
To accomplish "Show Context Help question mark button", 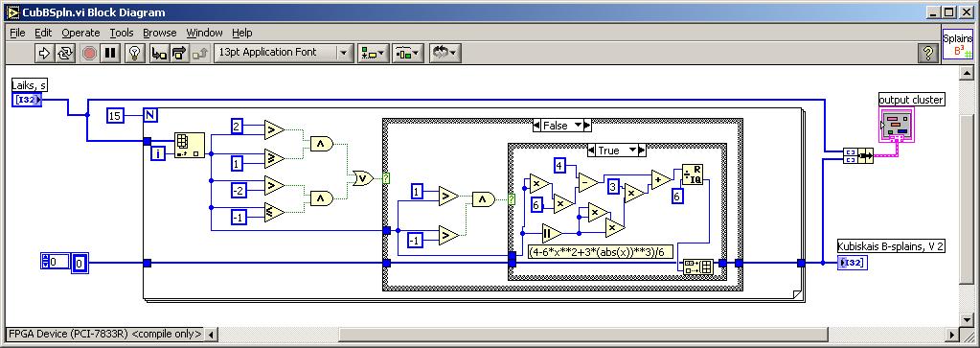I will point(927,53).
